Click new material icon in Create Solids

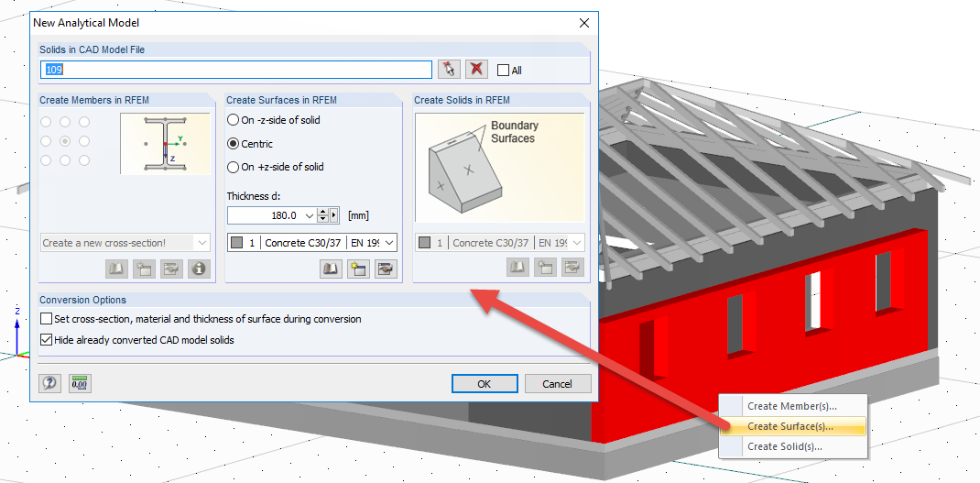545,268
